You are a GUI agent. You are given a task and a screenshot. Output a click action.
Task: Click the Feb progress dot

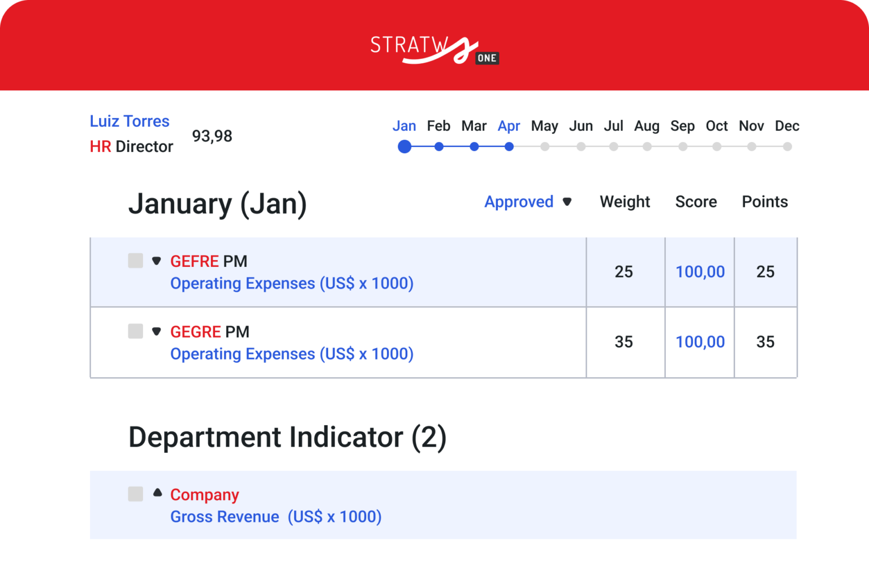point(439,146)
